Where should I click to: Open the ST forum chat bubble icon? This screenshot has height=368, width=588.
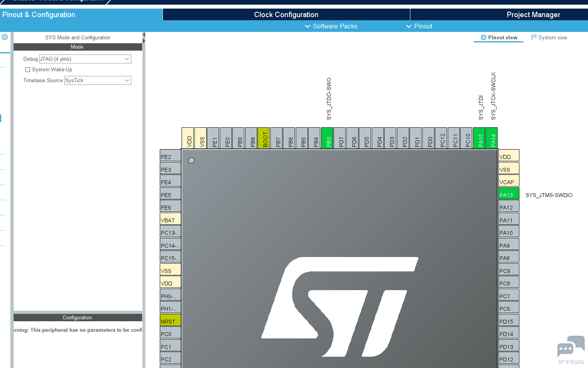[x=571, y=346]
